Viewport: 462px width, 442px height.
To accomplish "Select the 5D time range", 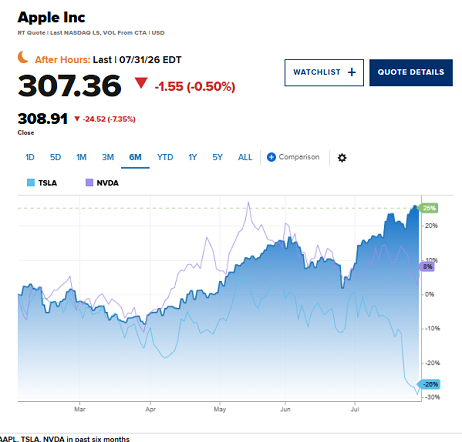I will pos(55,157).
